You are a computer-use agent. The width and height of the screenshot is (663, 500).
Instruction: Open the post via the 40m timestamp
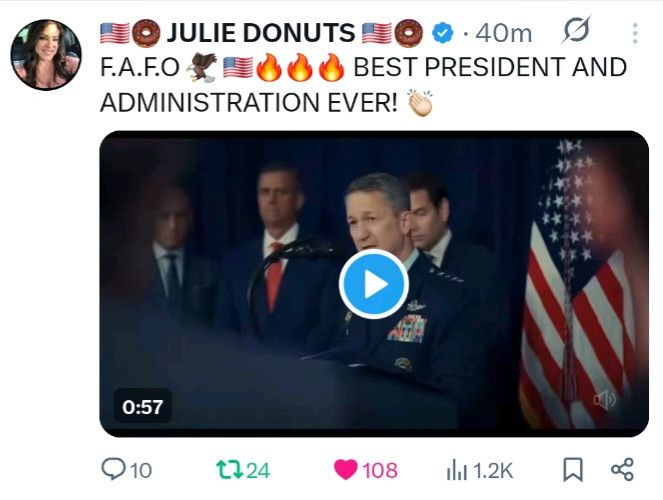(x=503, y=33)
